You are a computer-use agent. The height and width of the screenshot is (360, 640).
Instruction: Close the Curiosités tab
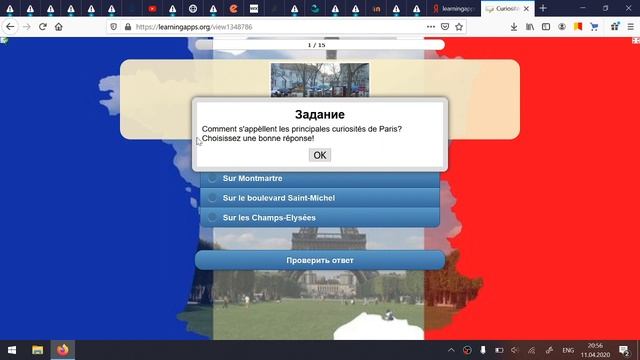(x=527, y=9)
